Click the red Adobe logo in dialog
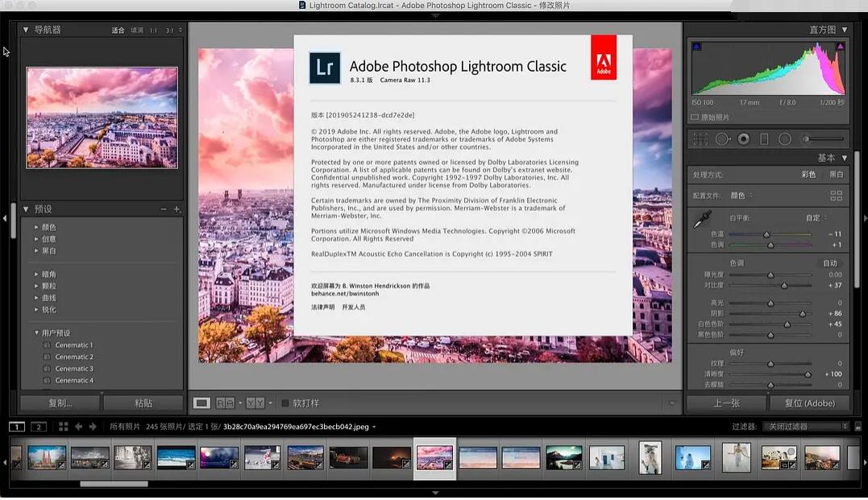Viewport: 868px width, 500px height. [604, 57]
